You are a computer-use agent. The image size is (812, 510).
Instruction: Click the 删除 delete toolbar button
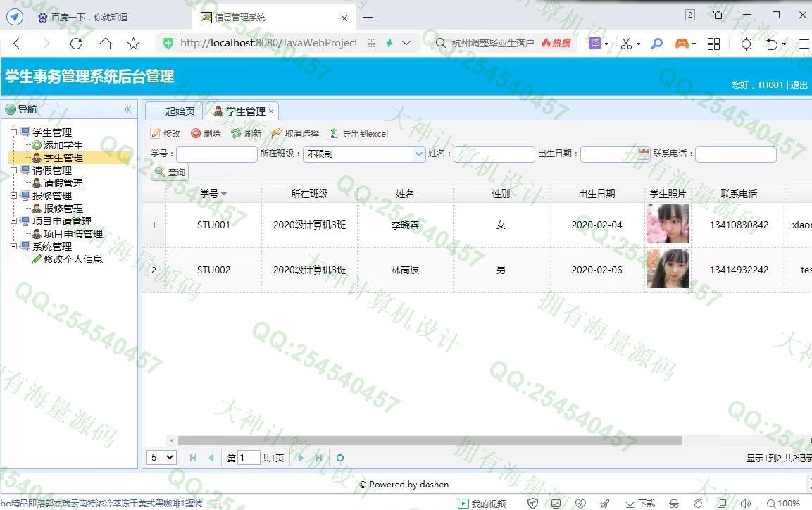point(206,134)
